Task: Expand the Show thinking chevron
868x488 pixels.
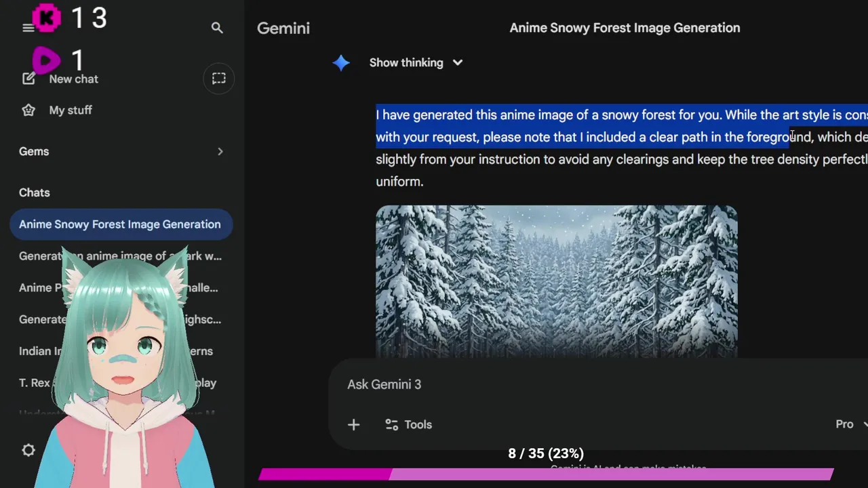Action: click(458, 63)
